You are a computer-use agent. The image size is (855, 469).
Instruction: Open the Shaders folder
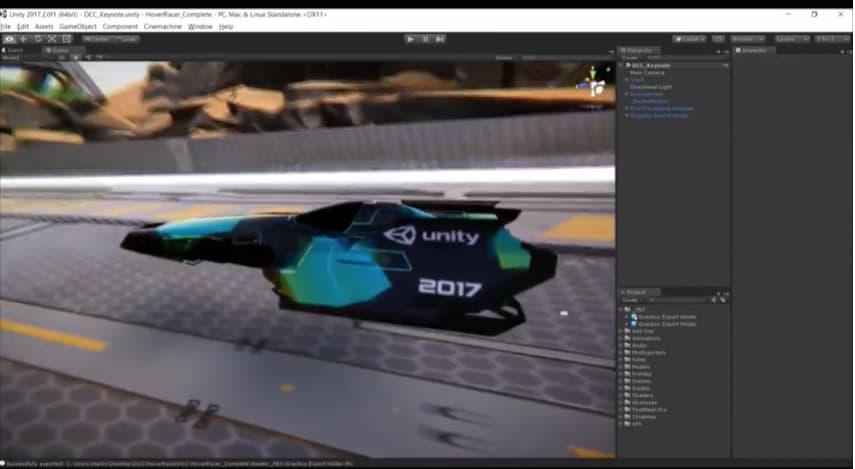coord(639,395)
